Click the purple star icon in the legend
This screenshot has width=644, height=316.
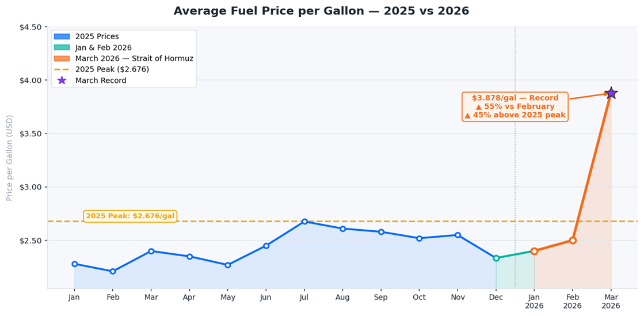[x=62, y=81]
